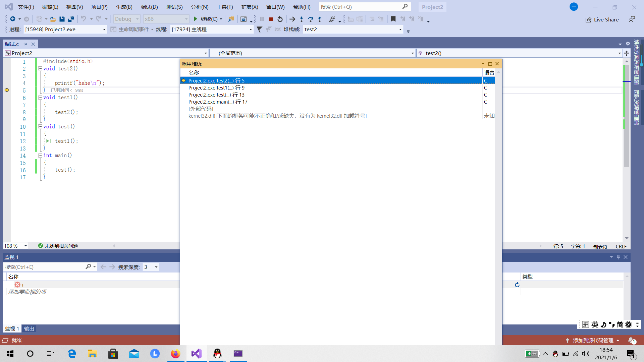Click the Live Share button

point(602,19)
